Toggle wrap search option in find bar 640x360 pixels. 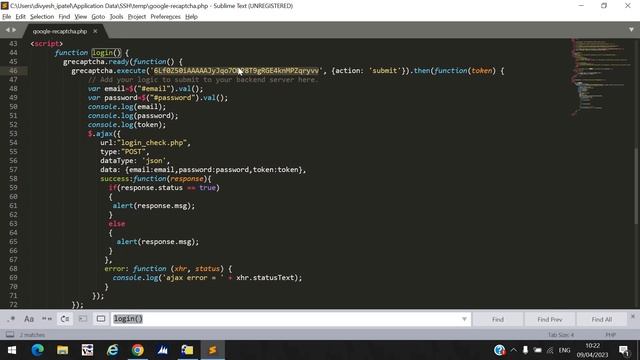65,319
